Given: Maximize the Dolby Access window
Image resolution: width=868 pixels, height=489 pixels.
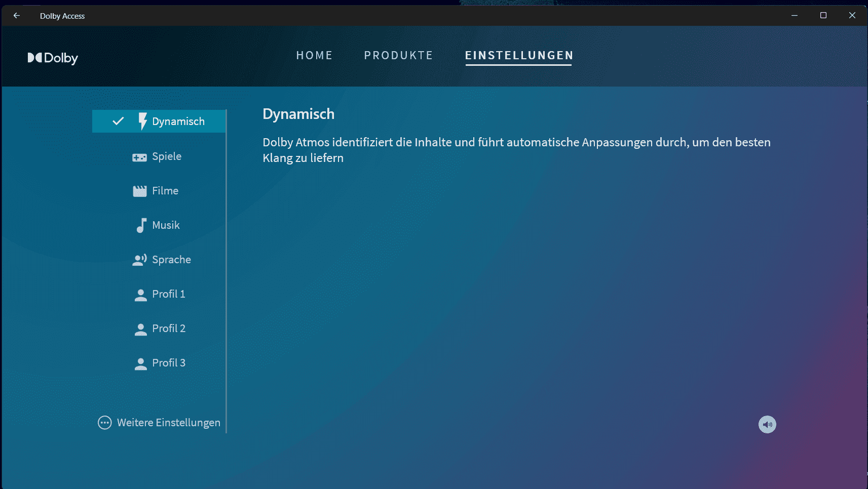Looking at the screenshot, I should point(823,16).
